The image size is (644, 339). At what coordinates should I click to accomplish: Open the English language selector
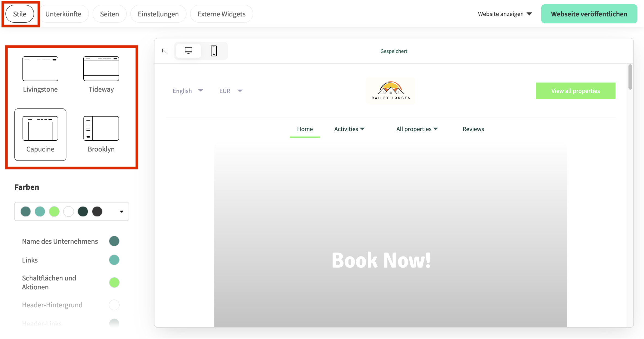click(x=188, y=90)
